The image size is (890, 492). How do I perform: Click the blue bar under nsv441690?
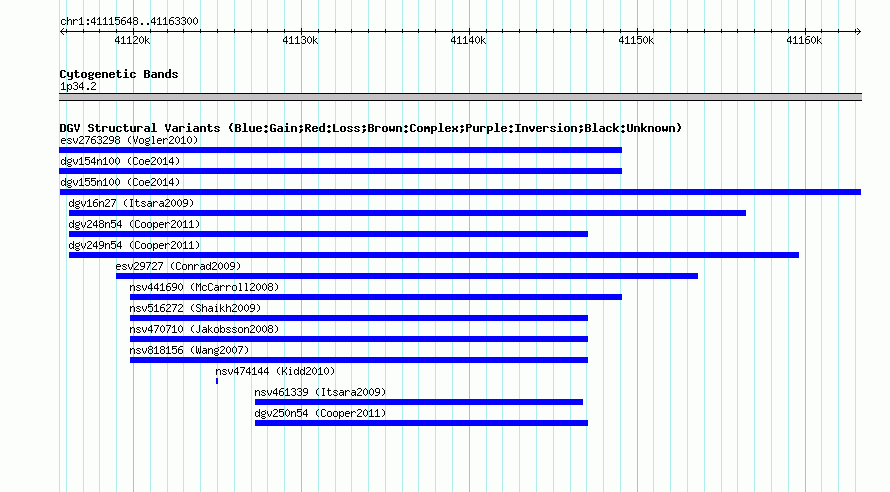(376, 297)
